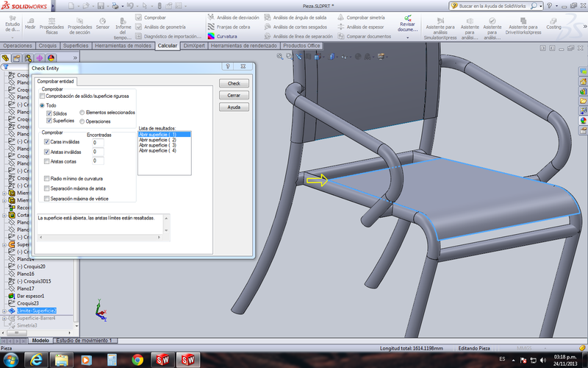The height and width of the screenshot is (368, 588).
Task: Select Operaciones radio option
Action: click(82, 121)
